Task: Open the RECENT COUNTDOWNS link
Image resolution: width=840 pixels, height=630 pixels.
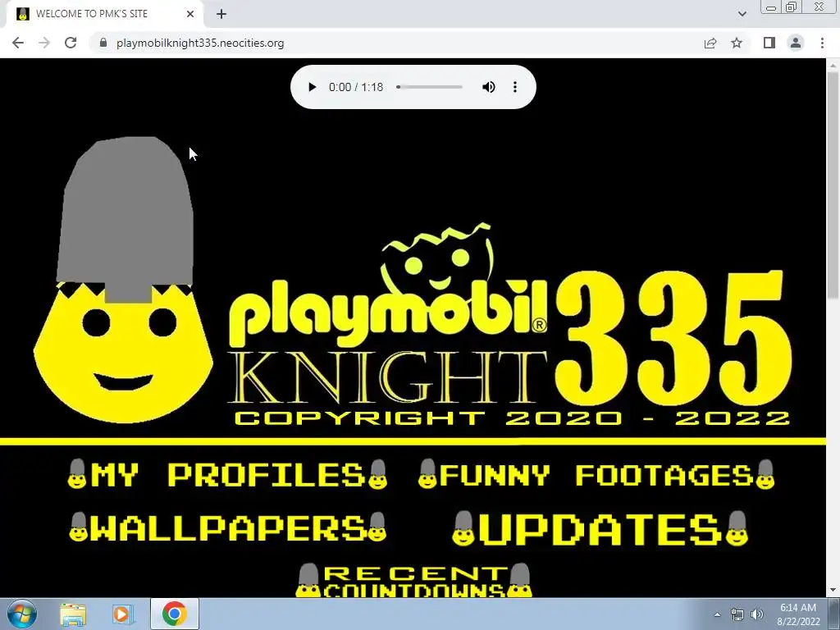Action: click(413, 581)
